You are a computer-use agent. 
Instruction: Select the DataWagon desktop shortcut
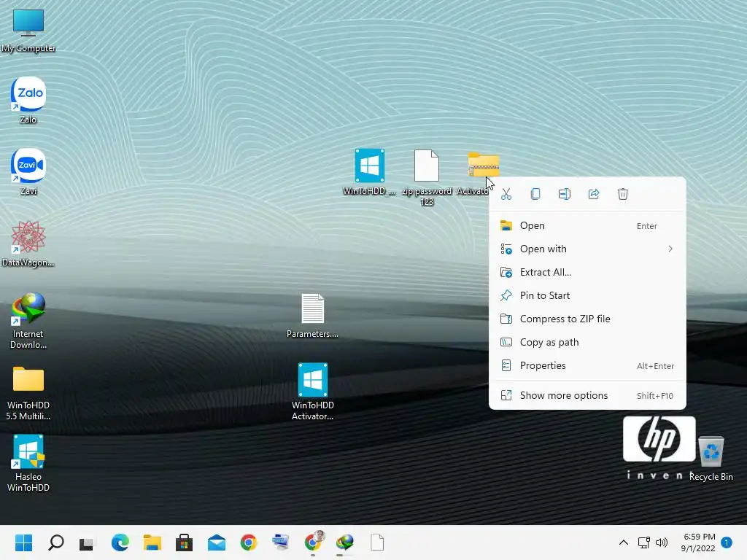point(28,244)
